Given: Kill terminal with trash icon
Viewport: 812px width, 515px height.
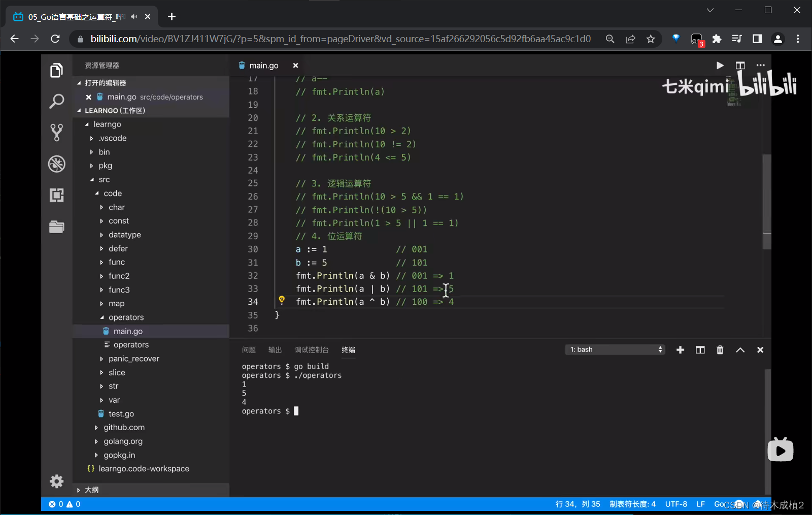Looking at the screenshot, I should tap(720, 350).
